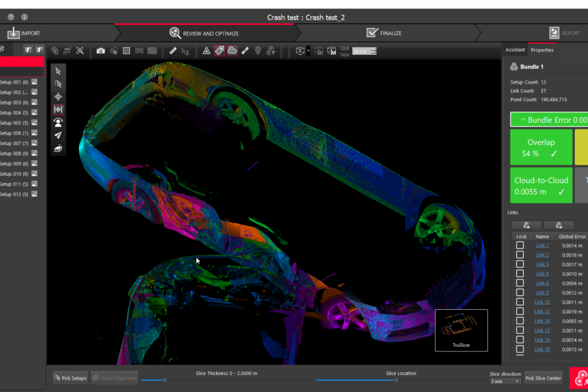Activate the TruSlicer slice tool icon
Screen dimensions: 588x392
[x=58, y=110]
